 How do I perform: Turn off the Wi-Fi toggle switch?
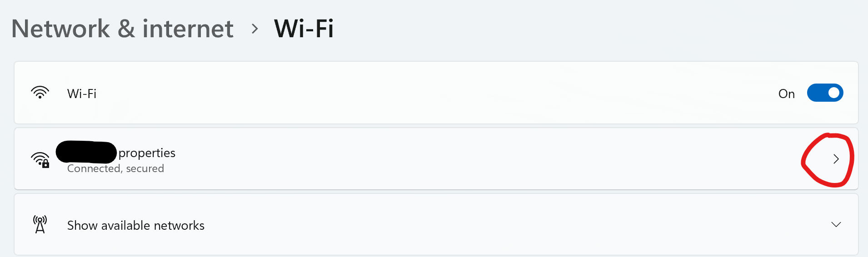point(825,93)
